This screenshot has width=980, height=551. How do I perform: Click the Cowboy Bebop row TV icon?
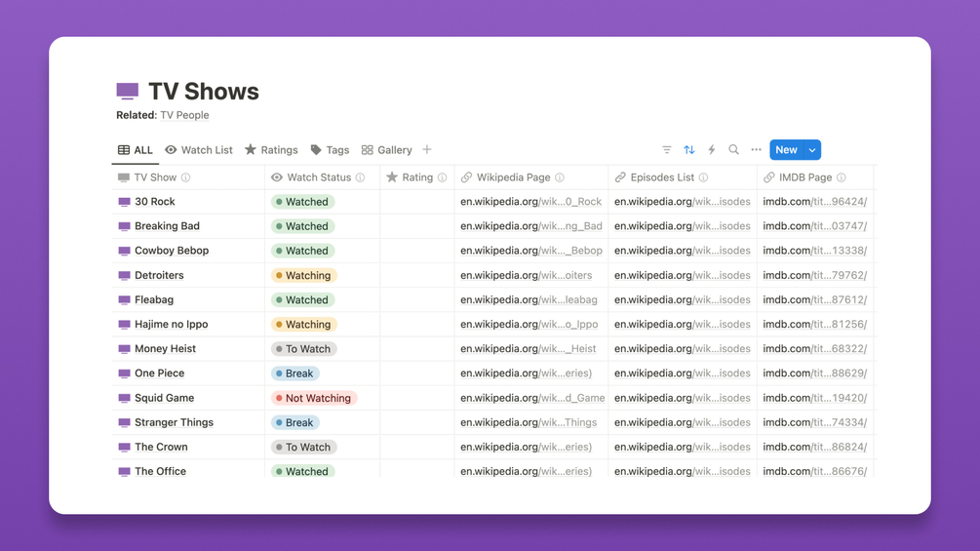point(125,251)
